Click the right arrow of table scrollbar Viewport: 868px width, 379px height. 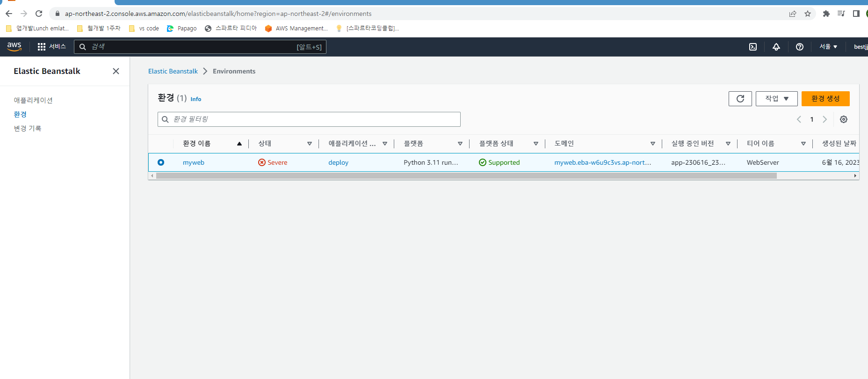point(855,176)
